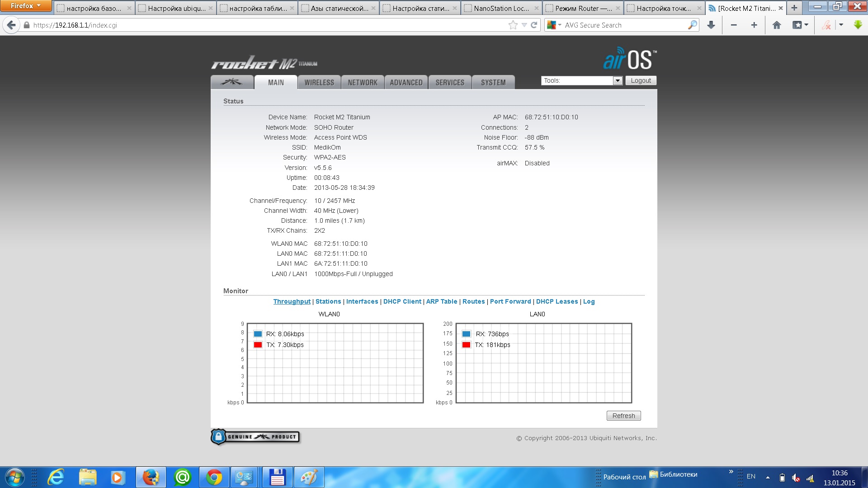868x488 pixels.
Task: Open the Mail.ru agent taskbar icon
Action: 183,477
